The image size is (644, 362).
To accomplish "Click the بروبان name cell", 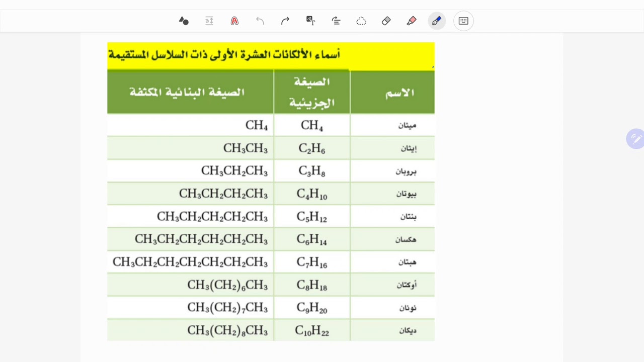I will tap(392, 171).
